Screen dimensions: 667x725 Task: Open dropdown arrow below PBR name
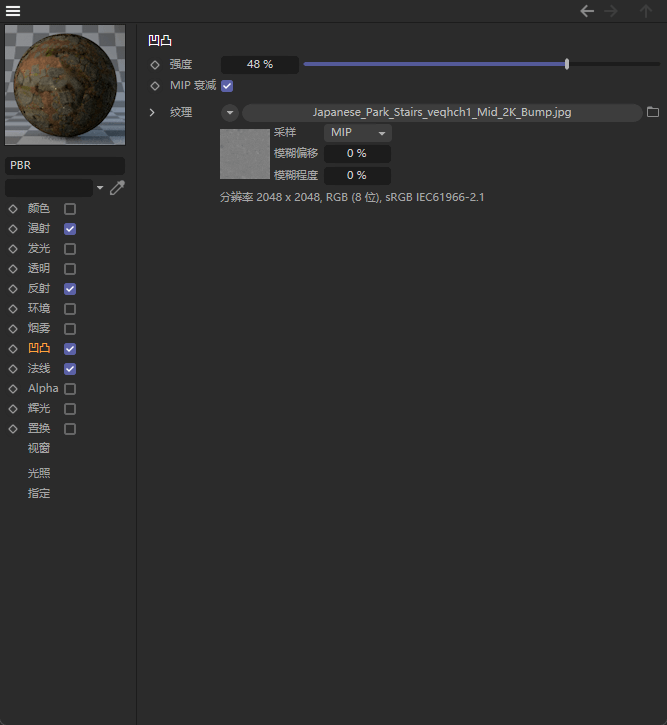[100, 188]
